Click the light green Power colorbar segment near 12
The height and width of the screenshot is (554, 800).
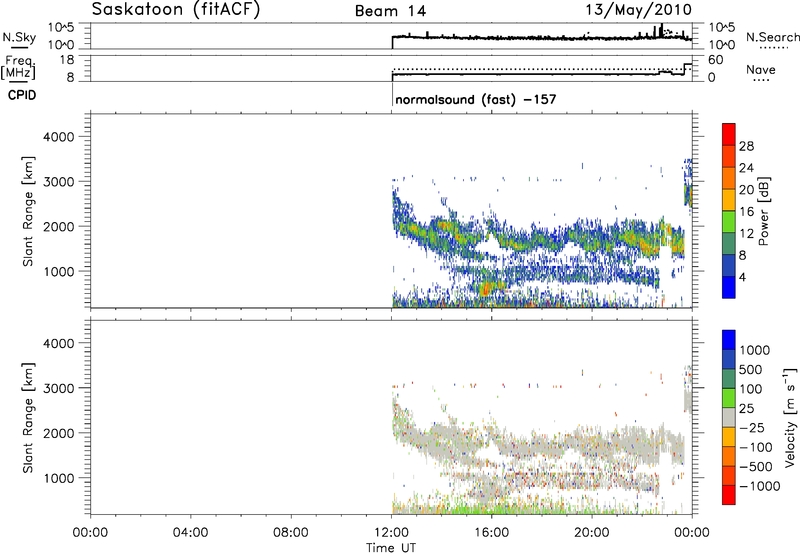click(729, 222)
